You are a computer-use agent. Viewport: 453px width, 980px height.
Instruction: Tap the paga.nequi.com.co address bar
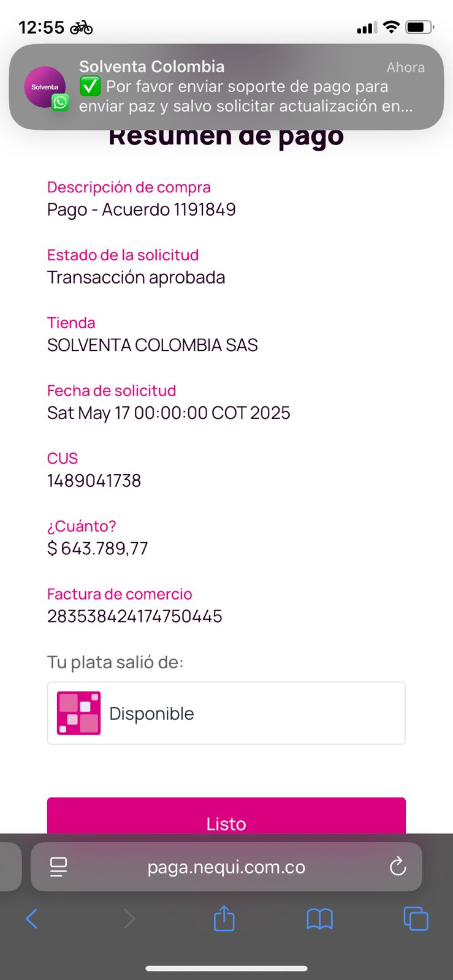click(226, 867)
